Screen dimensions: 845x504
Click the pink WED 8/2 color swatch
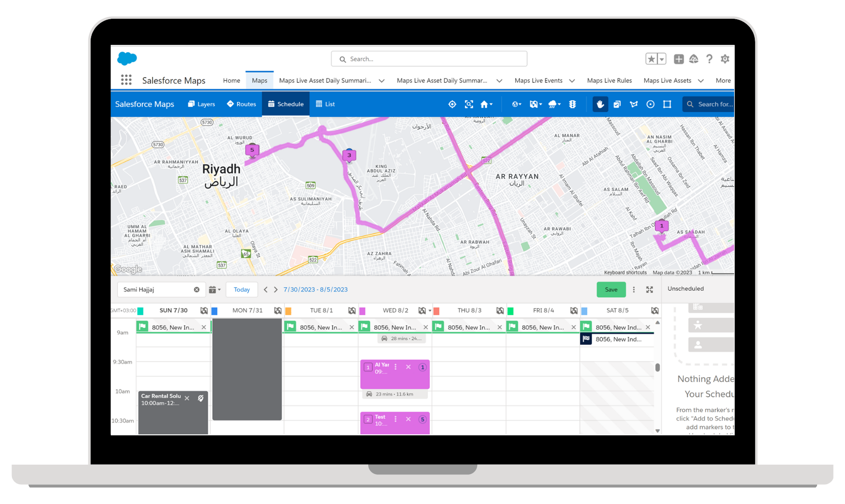[x=362, y=311]
